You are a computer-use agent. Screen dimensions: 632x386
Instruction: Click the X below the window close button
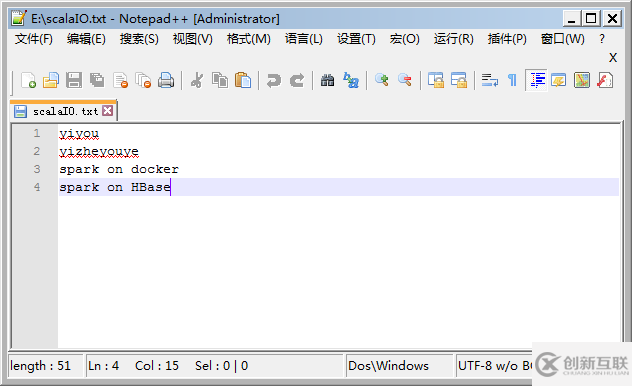click(x=613, y=58)
